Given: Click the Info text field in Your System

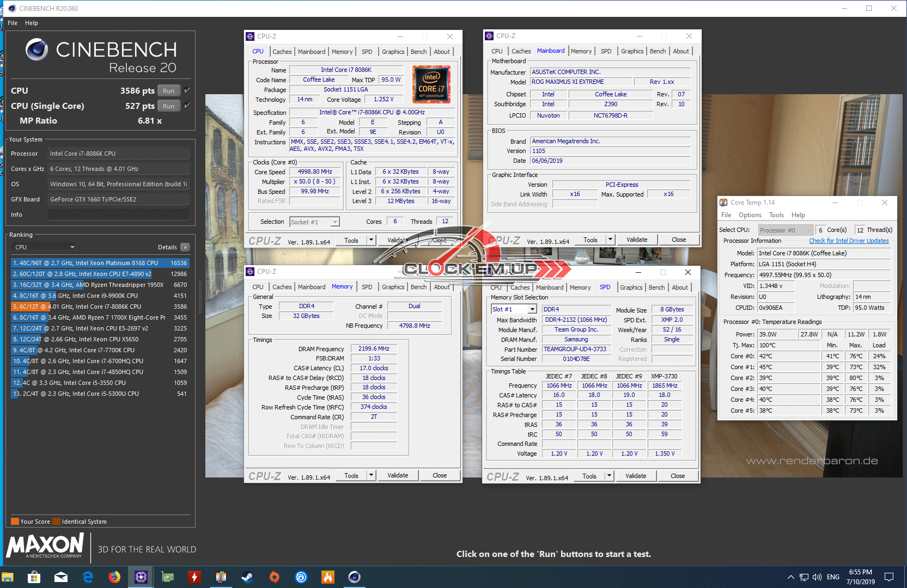Looking at the screenshot, I should click(x=118, y=215).
